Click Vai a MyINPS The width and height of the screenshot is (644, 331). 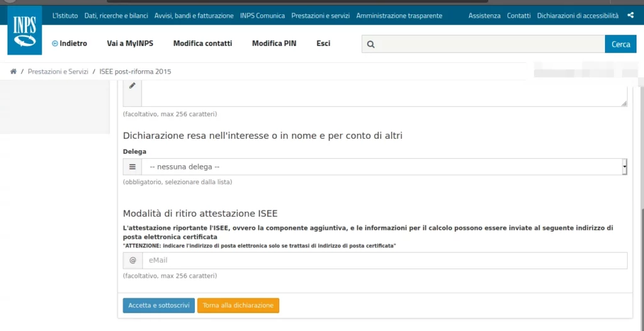point(130,43)
